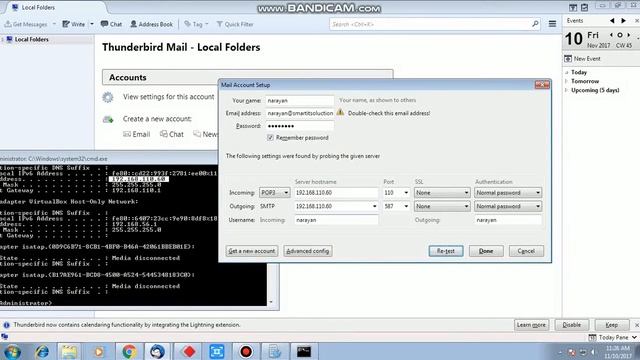The image size is (640, 360).
Task: Click the scroll down arrow in cmd window
Action: click(x=272, y=302)
